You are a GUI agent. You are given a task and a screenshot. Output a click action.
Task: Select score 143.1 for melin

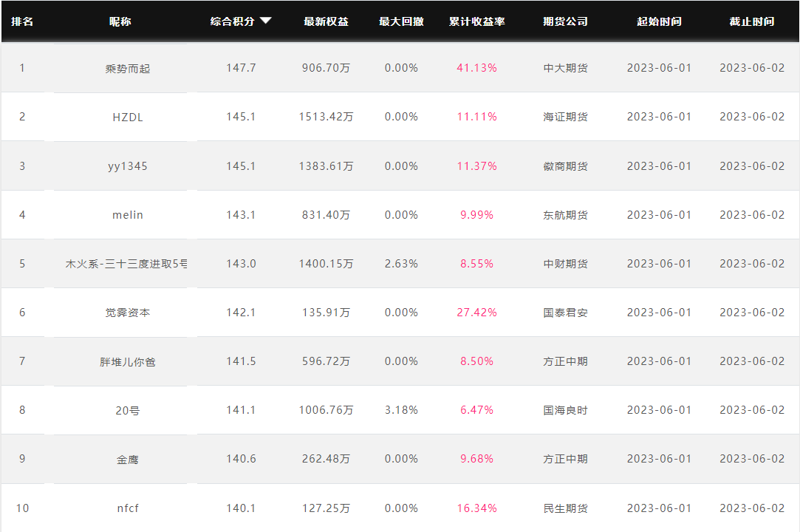point(241,214)
